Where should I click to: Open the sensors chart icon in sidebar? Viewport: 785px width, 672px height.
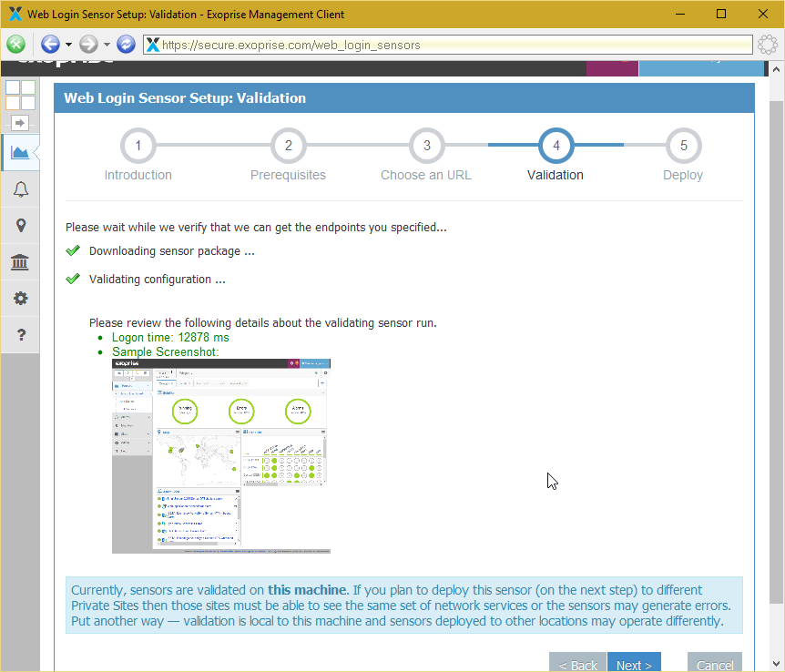(x=20, y=152)
